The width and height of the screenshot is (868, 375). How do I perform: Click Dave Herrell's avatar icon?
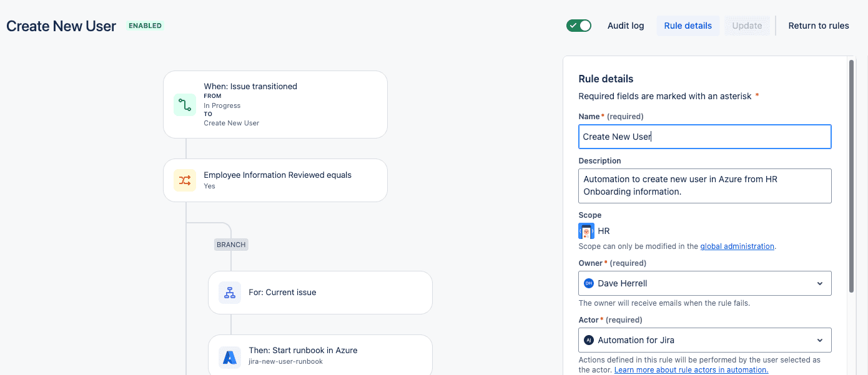point(588,283)
